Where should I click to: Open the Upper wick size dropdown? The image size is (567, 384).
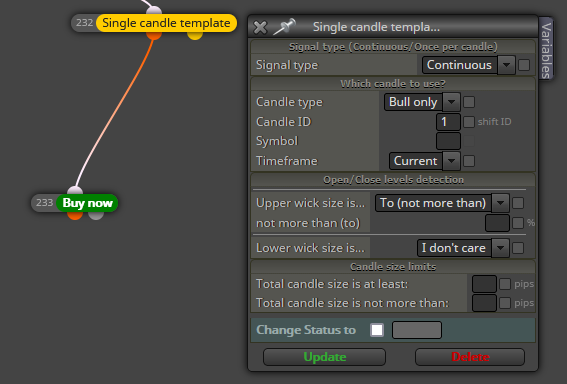442,203
